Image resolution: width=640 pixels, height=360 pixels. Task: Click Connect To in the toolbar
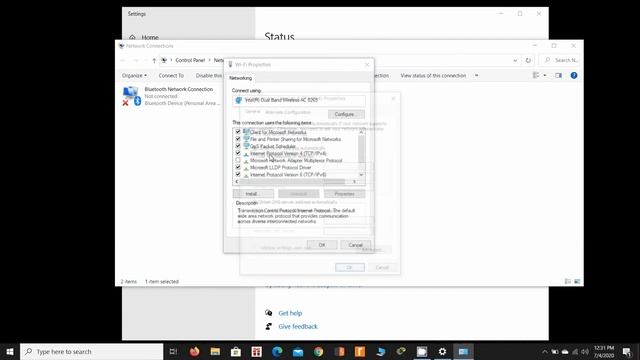[x=171, y=76]
